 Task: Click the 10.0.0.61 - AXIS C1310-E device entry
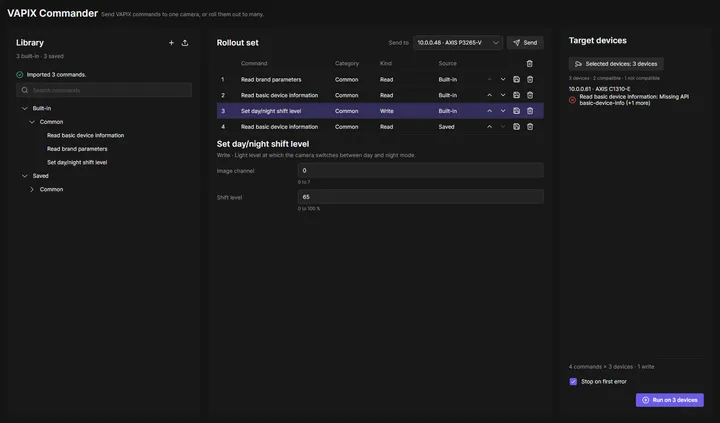599,89
